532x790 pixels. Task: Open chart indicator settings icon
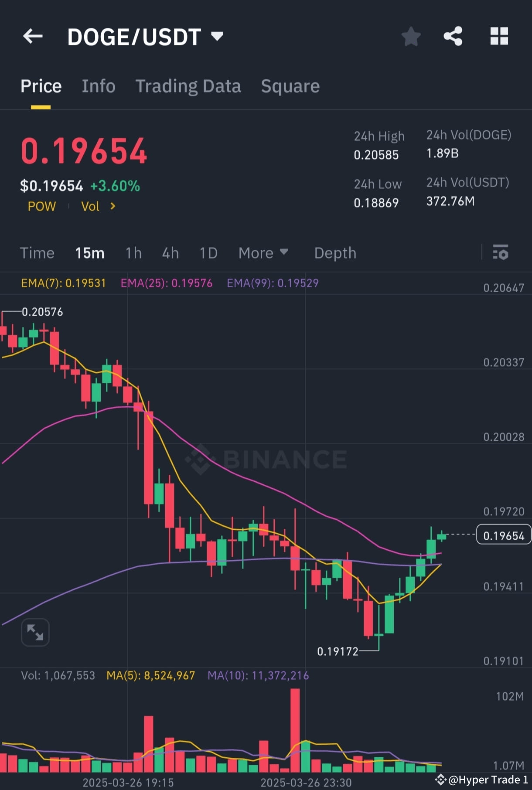point(501,253)
